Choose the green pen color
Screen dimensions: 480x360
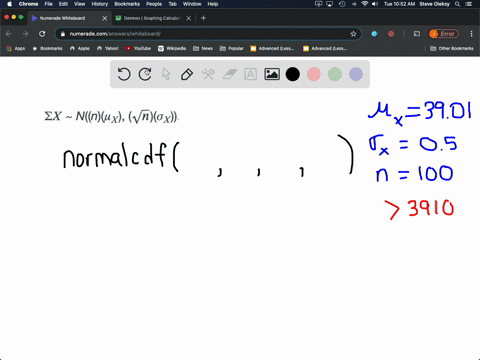(335, 74)
